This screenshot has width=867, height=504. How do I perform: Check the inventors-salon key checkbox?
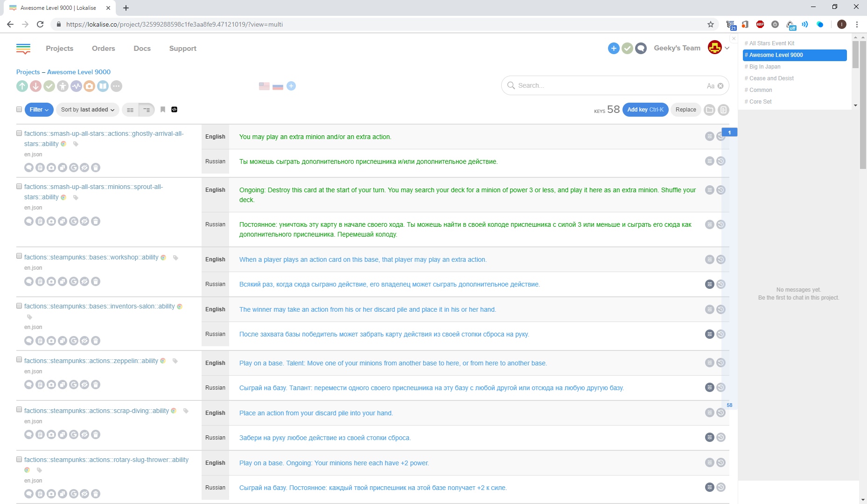[x=19, y=306]
